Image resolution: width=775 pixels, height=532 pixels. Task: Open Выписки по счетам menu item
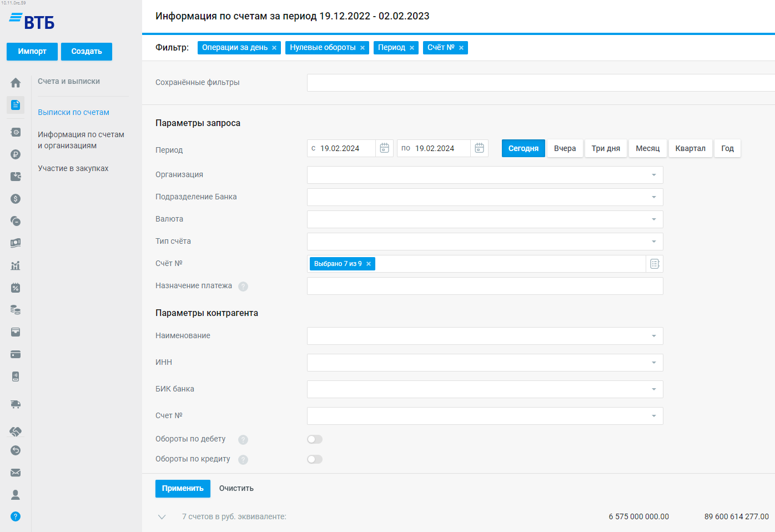point(73,112)
